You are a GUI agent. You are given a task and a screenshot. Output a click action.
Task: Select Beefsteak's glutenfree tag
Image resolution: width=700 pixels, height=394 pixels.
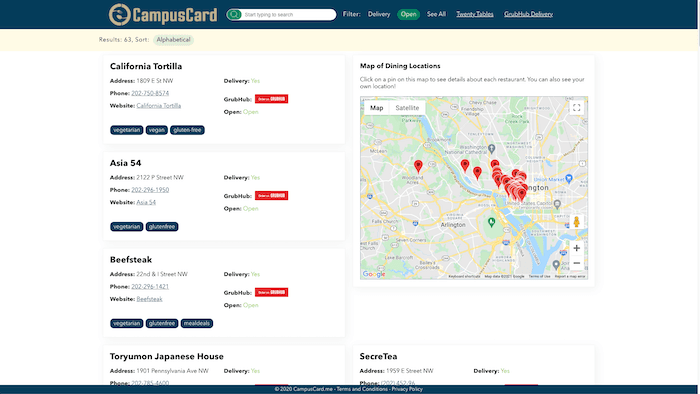pyautogui.click(x=162, y=323)
